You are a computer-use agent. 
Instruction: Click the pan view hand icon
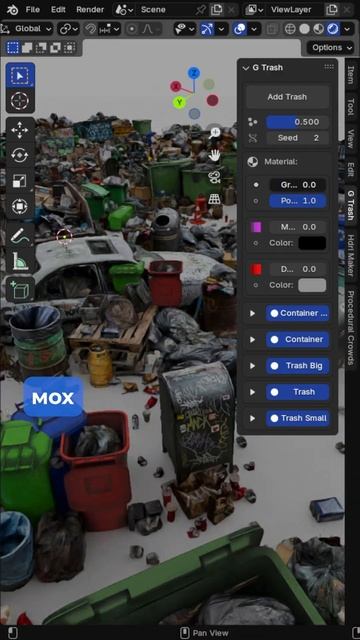pyautogui.click(x=214, y=155)
